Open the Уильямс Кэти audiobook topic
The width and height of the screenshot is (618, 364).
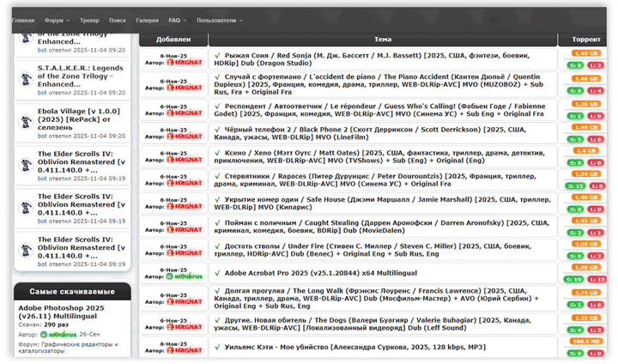[354, 347]
